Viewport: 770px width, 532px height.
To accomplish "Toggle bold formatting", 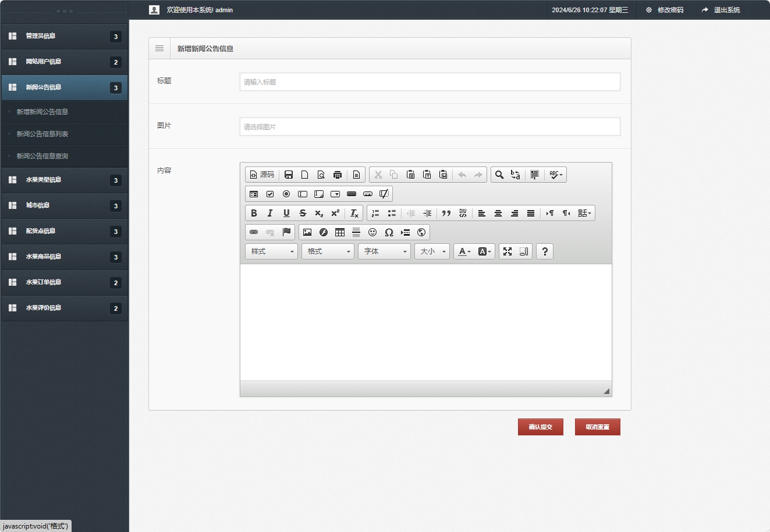I will click(254, 213).
